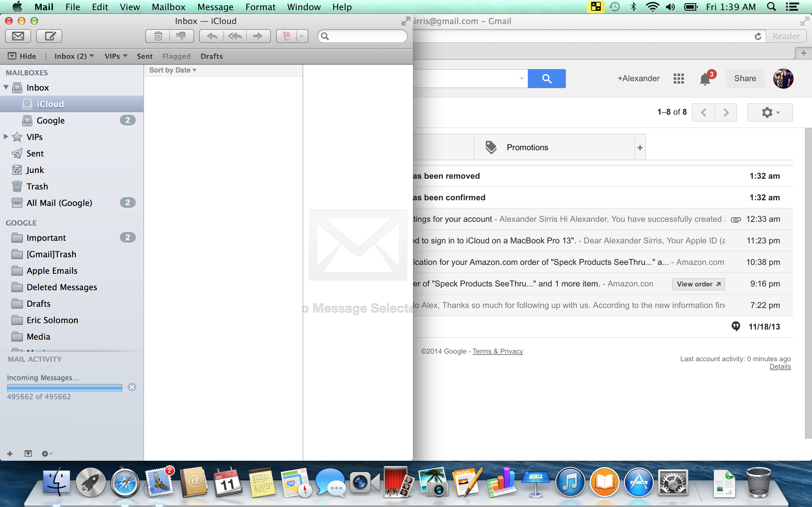Open Sort by Date dropdown
This screenshot has width=812, height=507.
tap(173, 70)
